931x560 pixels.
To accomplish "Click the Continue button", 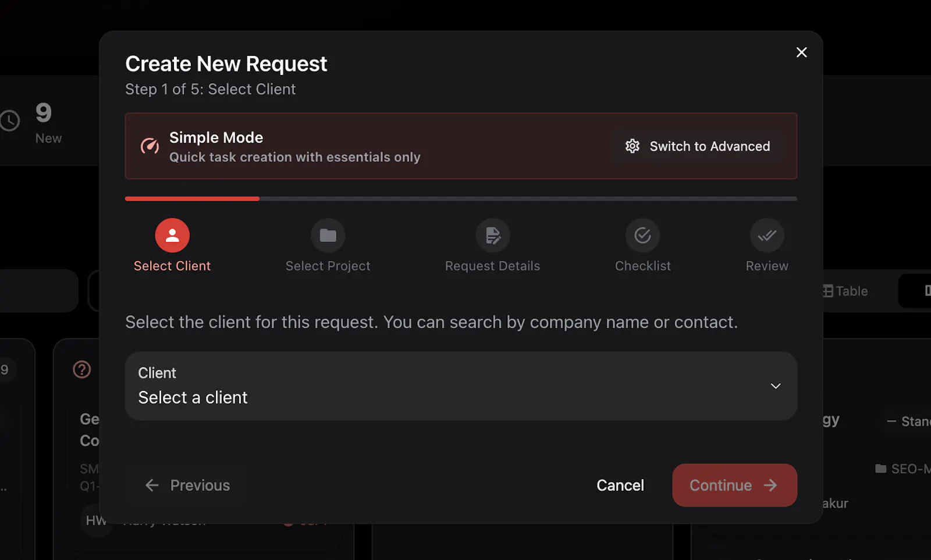I will click(734, 485).
